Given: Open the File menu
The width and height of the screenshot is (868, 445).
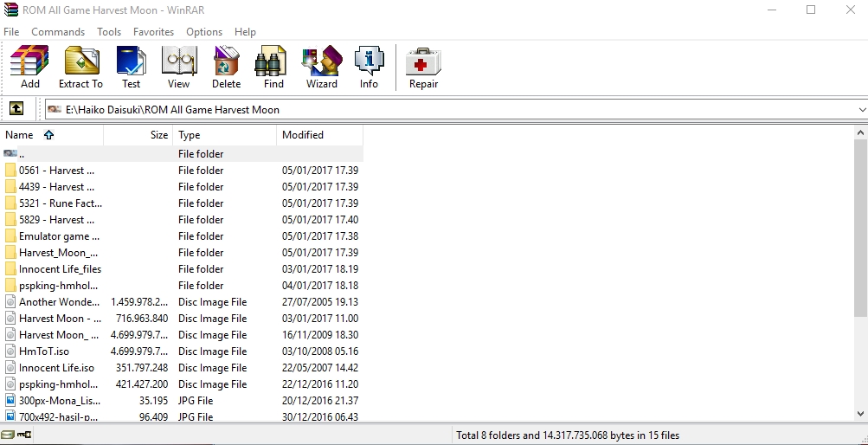Looking at the screenshot, I should (11, 31).
